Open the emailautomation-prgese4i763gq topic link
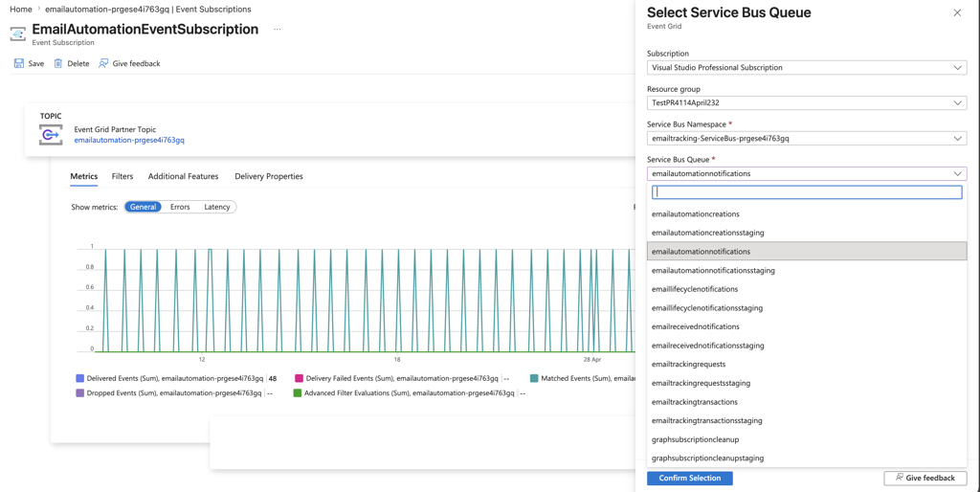Screen dimensions: 980x492 click(x=129, y=140)
